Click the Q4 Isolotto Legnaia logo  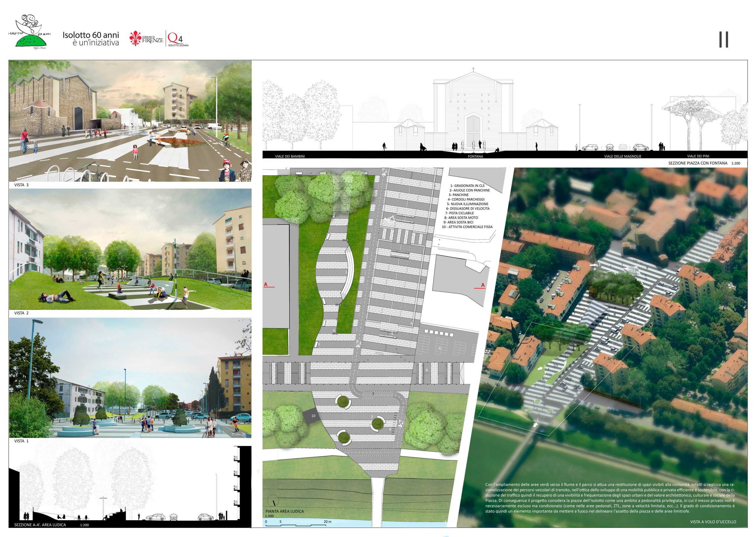[x=178, y=39]
